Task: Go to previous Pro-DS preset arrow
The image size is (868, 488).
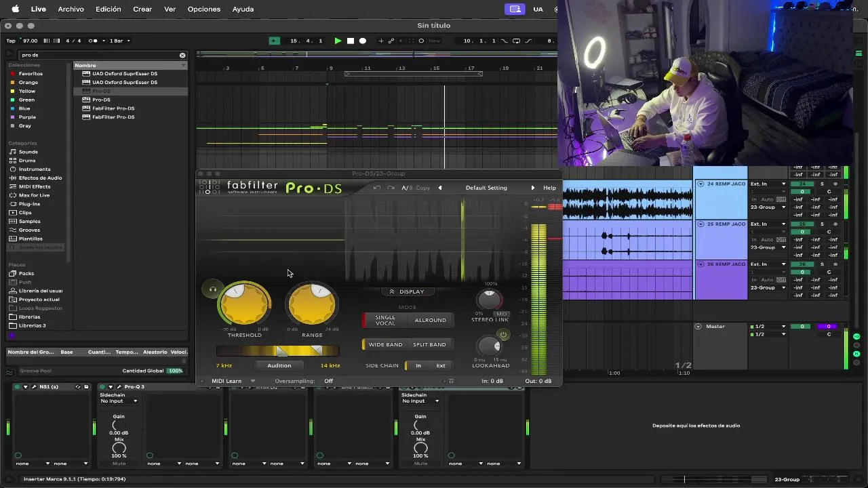Action: pyautogui.click(x=440, y=188)
